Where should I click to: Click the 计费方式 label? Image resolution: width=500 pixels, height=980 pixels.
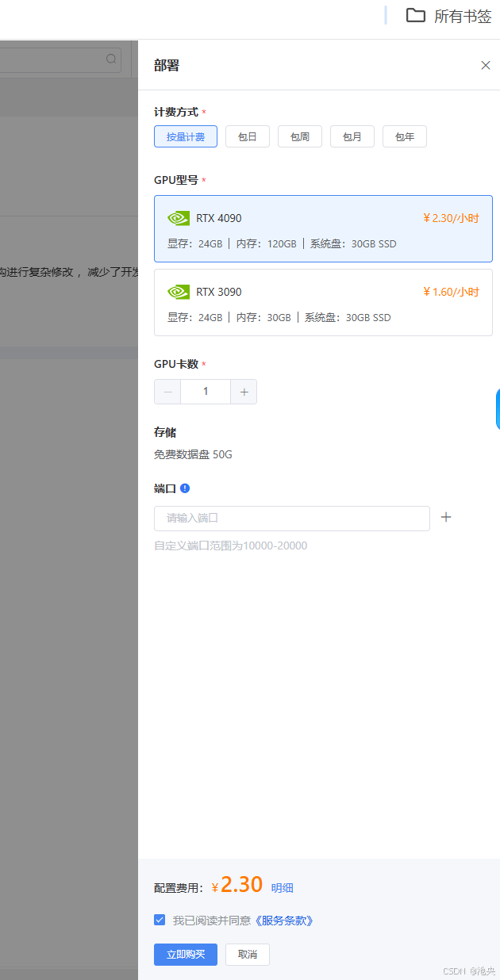click(x=176, y=113)
